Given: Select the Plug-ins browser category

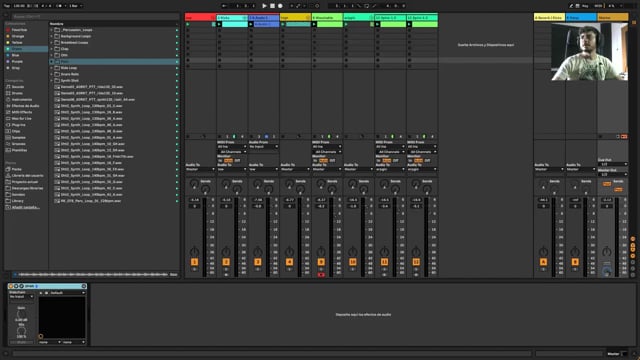Looking at the screenshot, I should [x=18, y=125].
